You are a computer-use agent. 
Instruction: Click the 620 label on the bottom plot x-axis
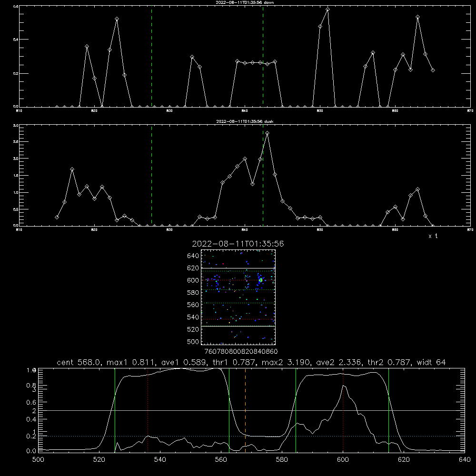tap(404, 460)
